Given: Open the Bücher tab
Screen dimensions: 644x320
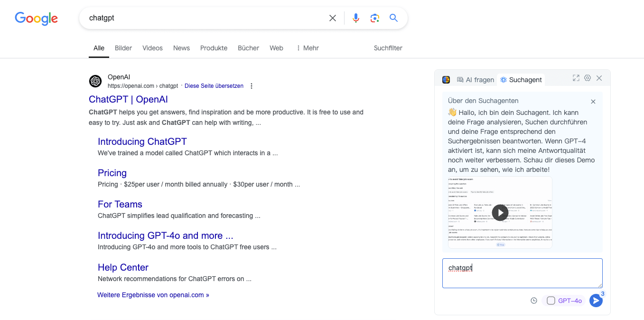Looking at the screenshot, I should (x=248, y=48).
